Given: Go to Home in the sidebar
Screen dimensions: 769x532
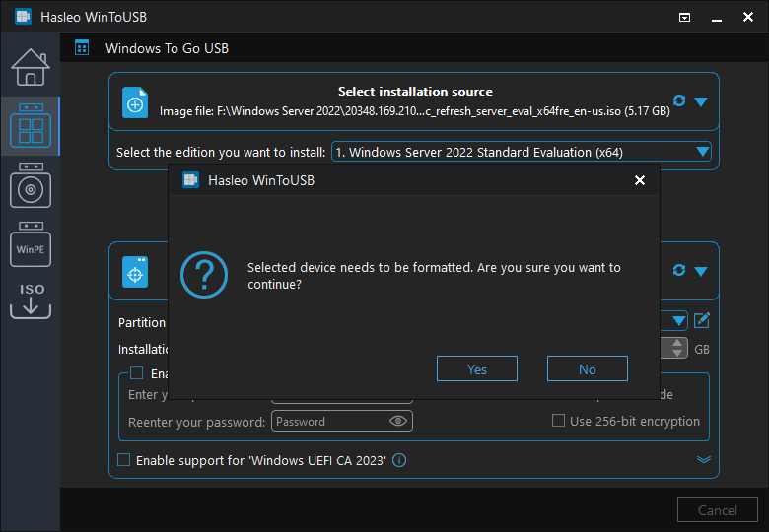Looking at the screenshot, I should pyautogui.click(x=31, y=67).
